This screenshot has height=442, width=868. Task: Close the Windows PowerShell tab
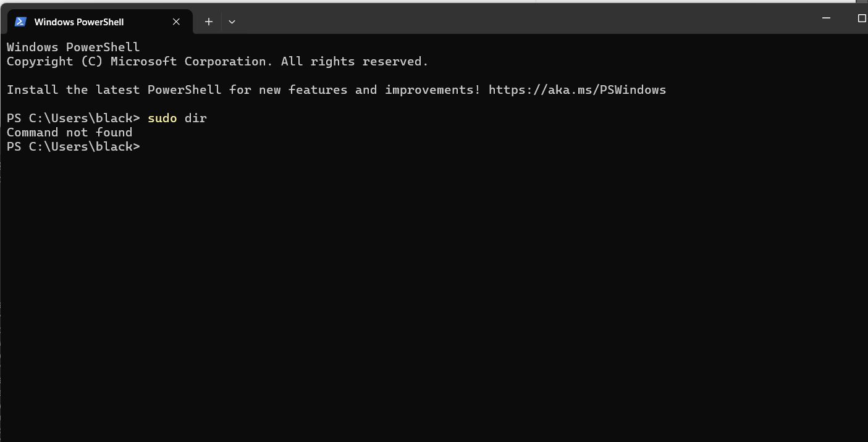point(176,22)
